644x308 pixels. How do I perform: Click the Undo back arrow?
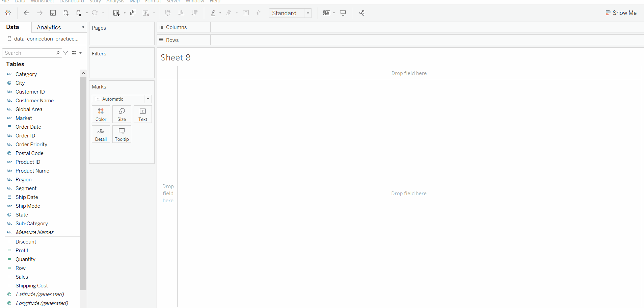tap(27, 13)
